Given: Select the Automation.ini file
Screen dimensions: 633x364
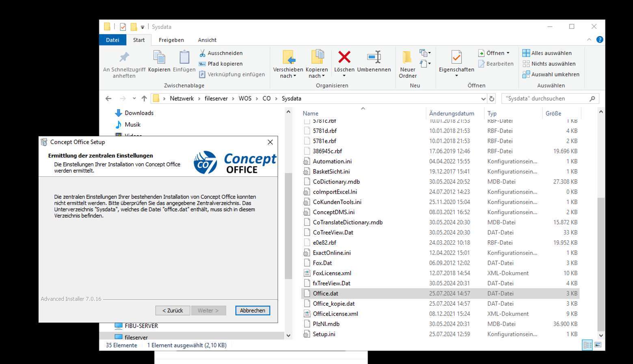Looking at the screenshot, I should [x=332, y=162].
